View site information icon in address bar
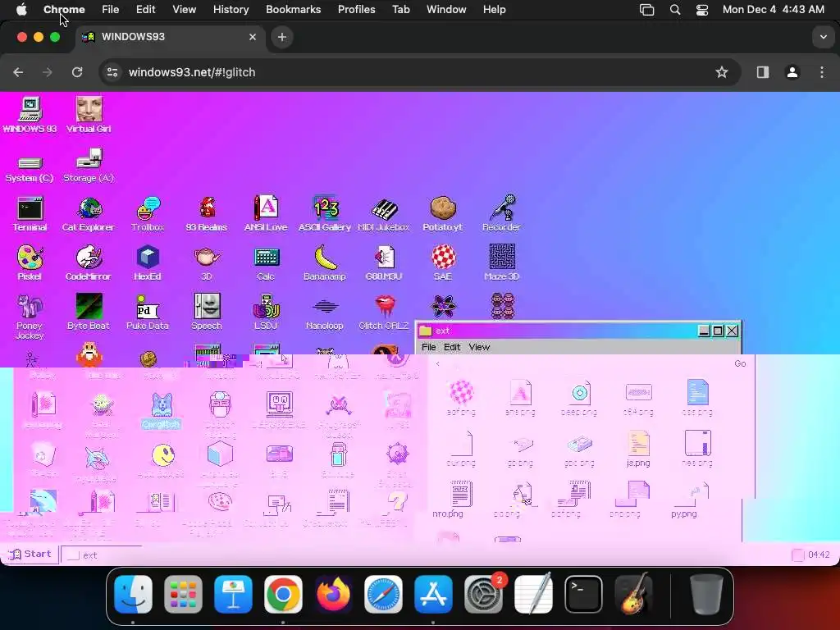 [112, 72]
